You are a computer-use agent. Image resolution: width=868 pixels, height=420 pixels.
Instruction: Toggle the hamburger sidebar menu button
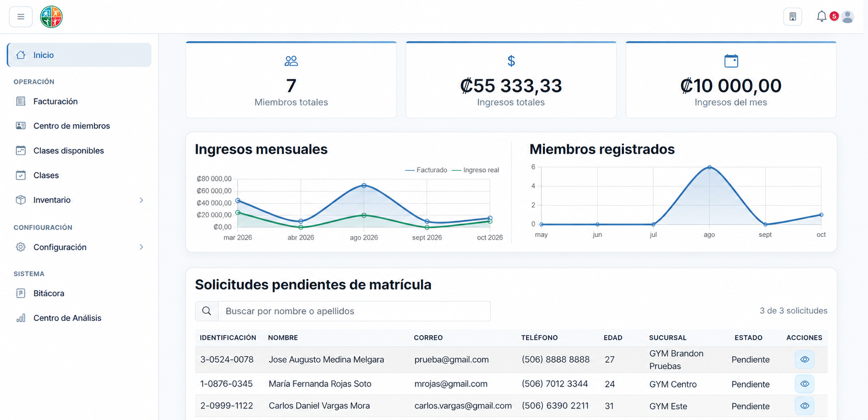[x=21, y=17]
